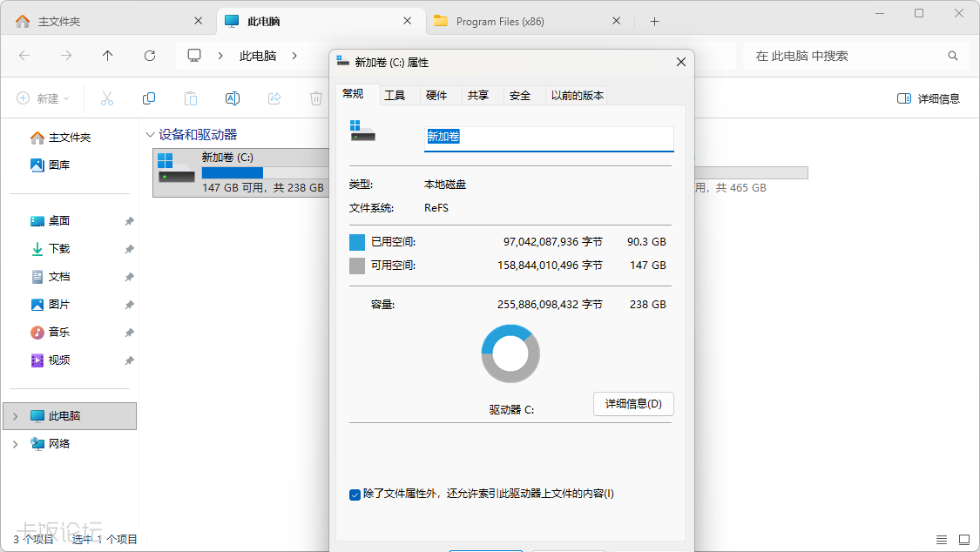
Task: Click the Cut scissors icon in toolbar
Action: 107,98
